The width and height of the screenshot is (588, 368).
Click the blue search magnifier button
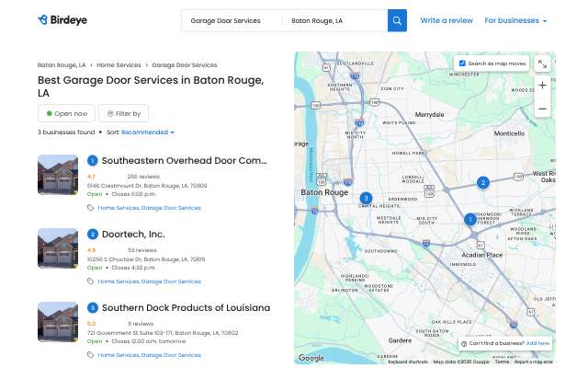click(397, 20)
